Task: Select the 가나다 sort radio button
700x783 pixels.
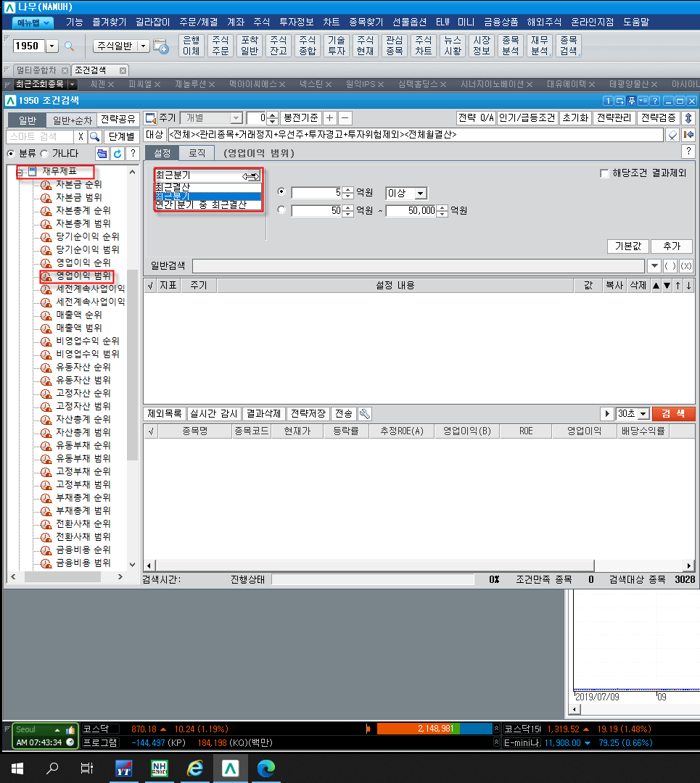Action: point(44,154)
